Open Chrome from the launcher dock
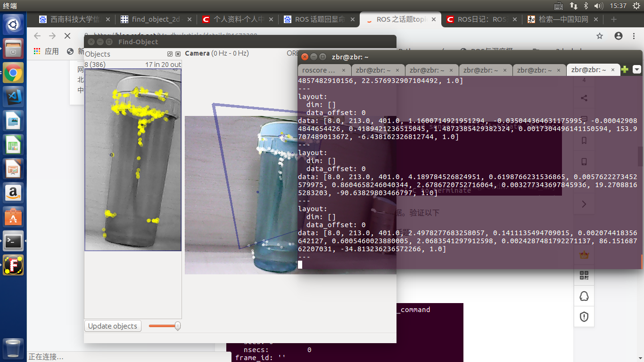This screenshot has width=644, height=362. 13,72
